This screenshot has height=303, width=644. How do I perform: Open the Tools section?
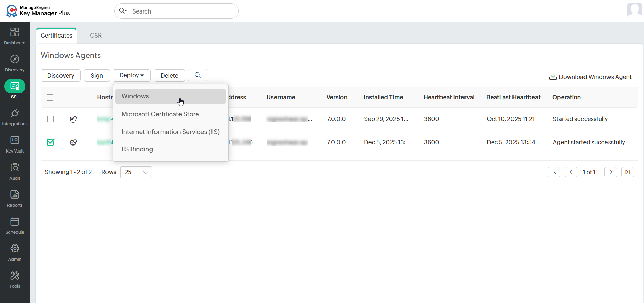click(15, 279)
